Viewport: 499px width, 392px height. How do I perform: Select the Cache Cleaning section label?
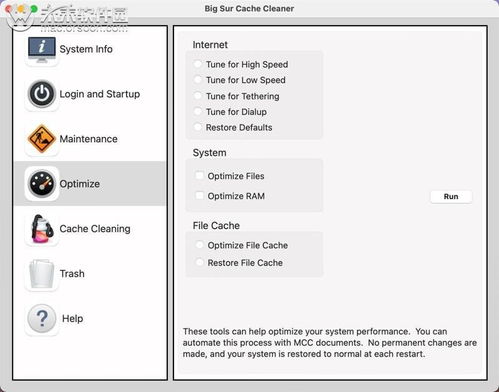pyautogui.click(x=95, y=229)
